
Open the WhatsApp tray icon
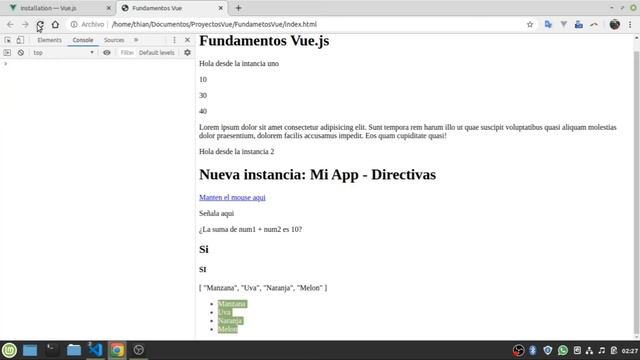click(x=563, y=351)
